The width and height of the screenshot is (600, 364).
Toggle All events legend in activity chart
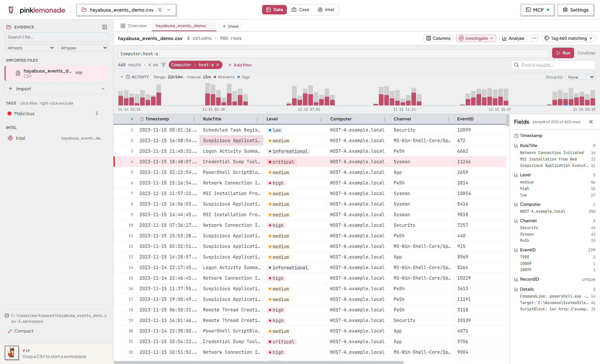pyautogui.click(x=224, y=77)
